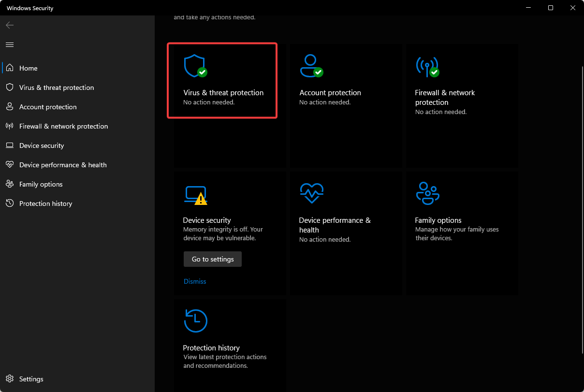The image size is (584, 392).
Task: Click the large person icon on Account protection card
Action: click(x=311, y=66)
